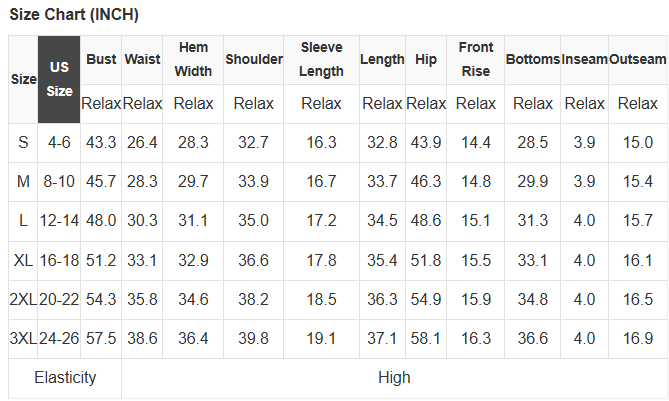Click the 2XL hip value 54.9
The width and height of the screenshot is (669, 401).
[426, 300]
